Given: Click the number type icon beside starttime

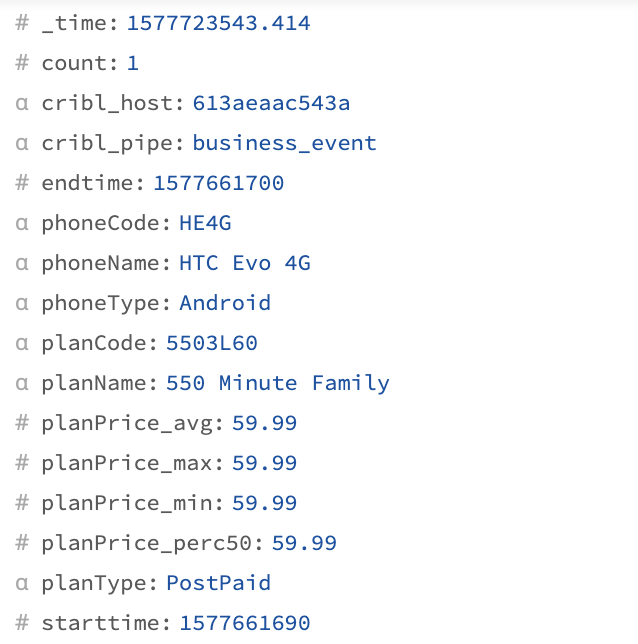Looking at the screenshot, I should click(x=22, y=623).
